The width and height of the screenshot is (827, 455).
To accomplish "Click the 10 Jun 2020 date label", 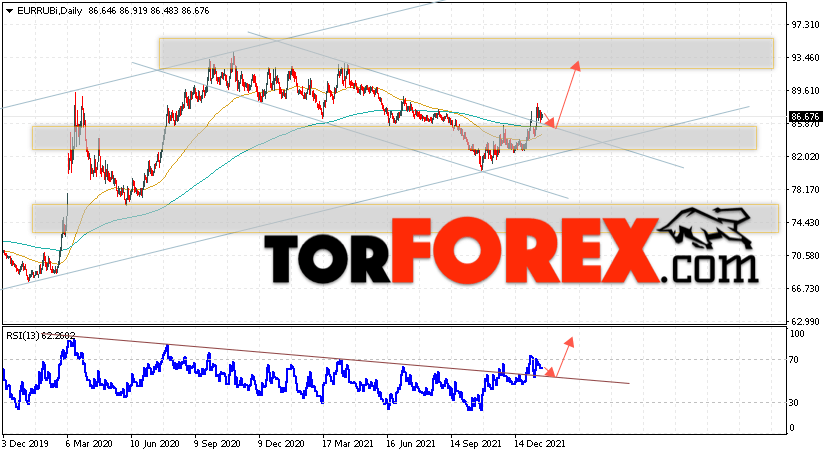I will pyautogui.click(x=155, y=443).
